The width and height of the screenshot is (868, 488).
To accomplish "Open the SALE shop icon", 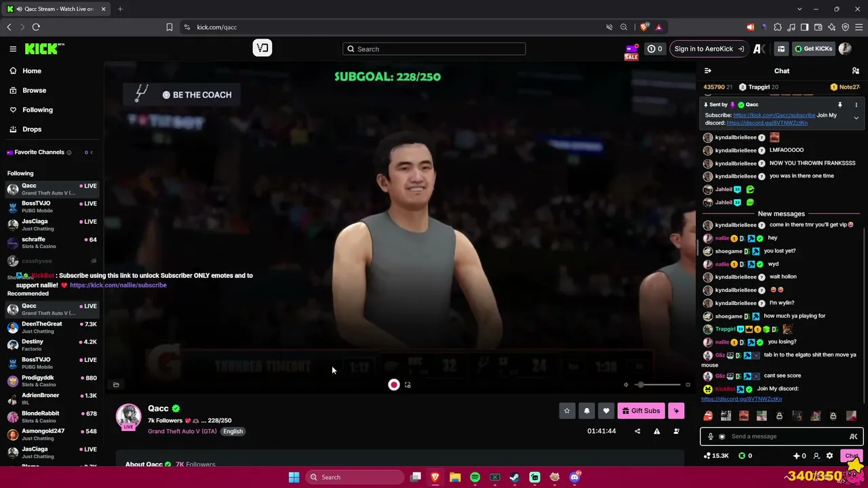I will tap(631, 52).
